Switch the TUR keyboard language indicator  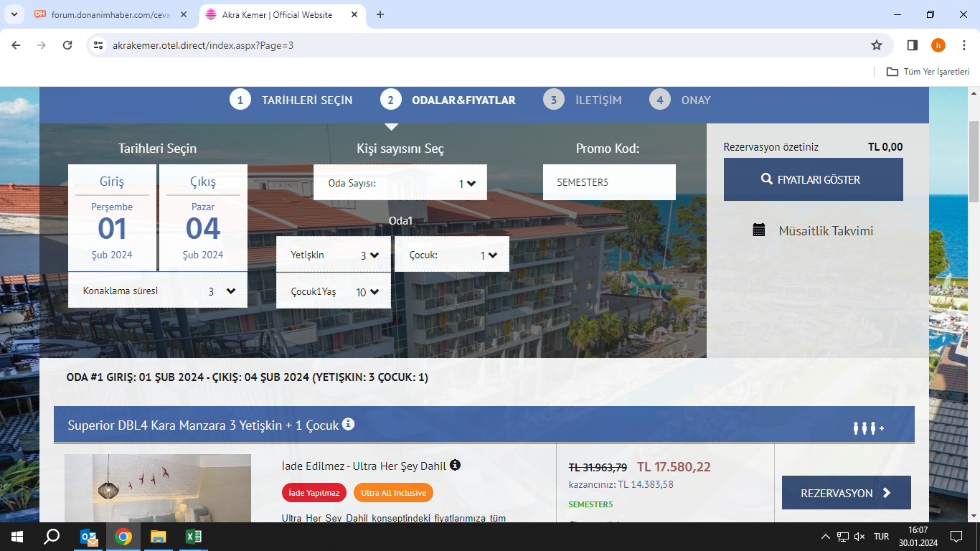pyautogui.click(x=882, y=537)
